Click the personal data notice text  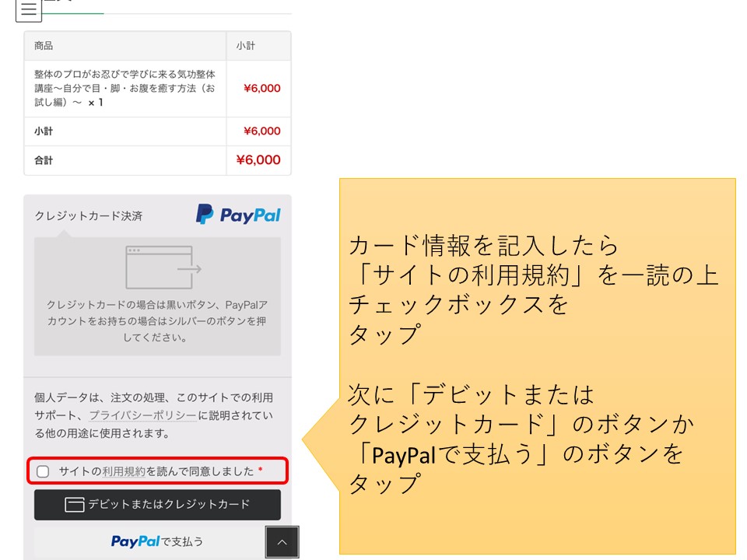(x=153, y=415)
